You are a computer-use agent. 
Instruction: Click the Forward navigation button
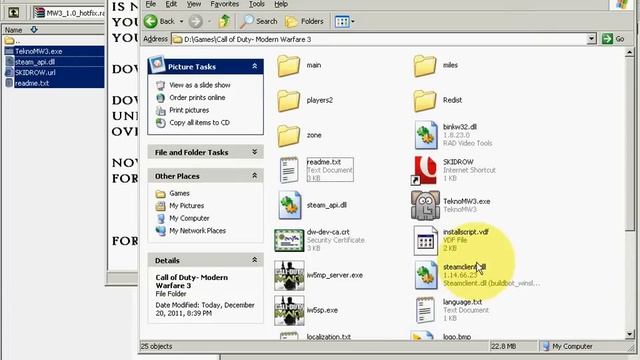pyautogui.click(x=196, y=21)
